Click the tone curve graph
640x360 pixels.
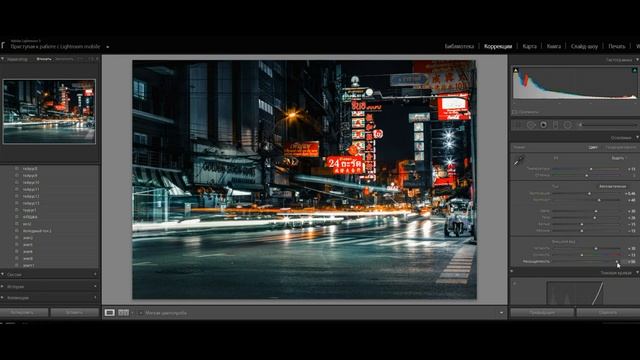(x=575, y=293)
